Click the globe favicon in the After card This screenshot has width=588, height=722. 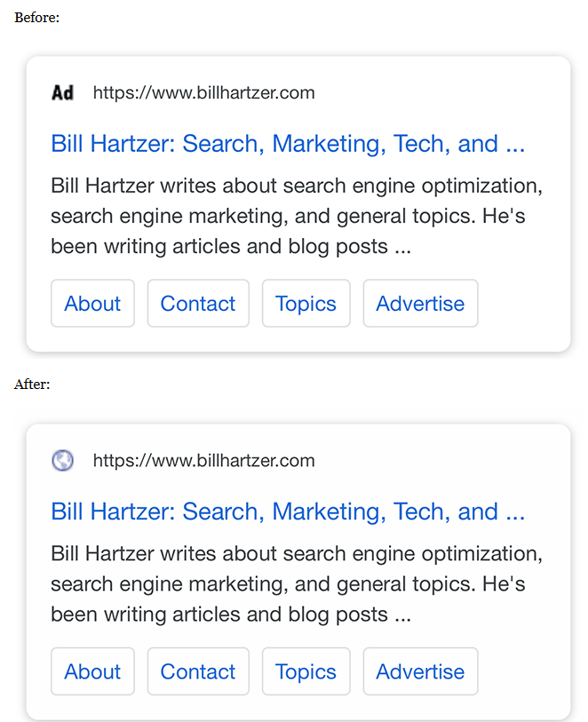[63, 460]
